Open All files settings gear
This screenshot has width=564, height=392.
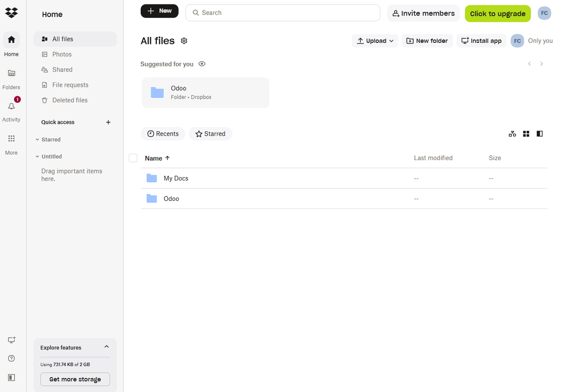coord(184,41)
